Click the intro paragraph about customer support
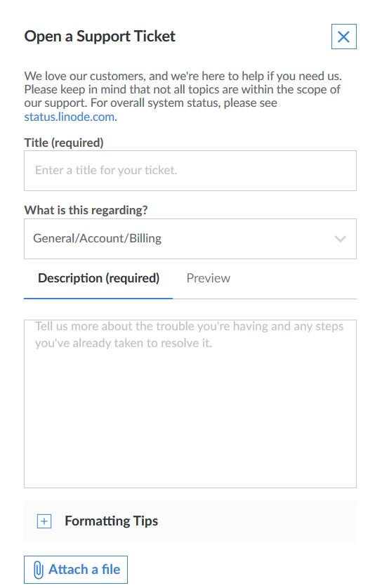This screenshot has width=382, height=588. (183, 96)
